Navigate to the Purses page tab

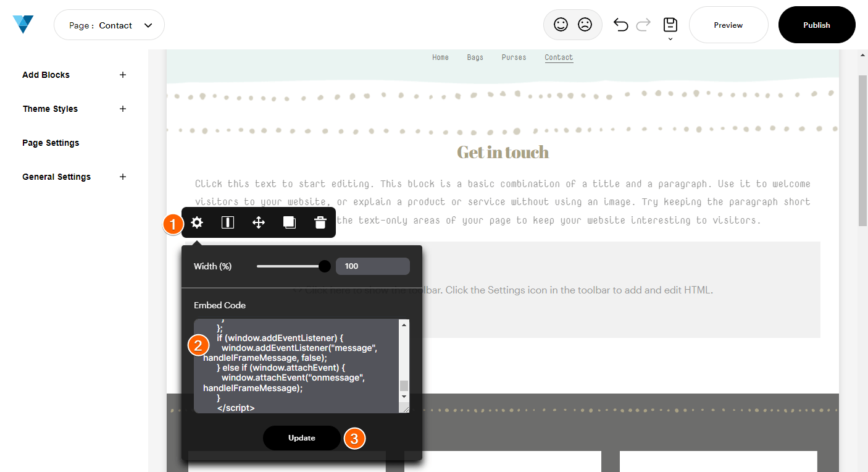coord(514,57)
